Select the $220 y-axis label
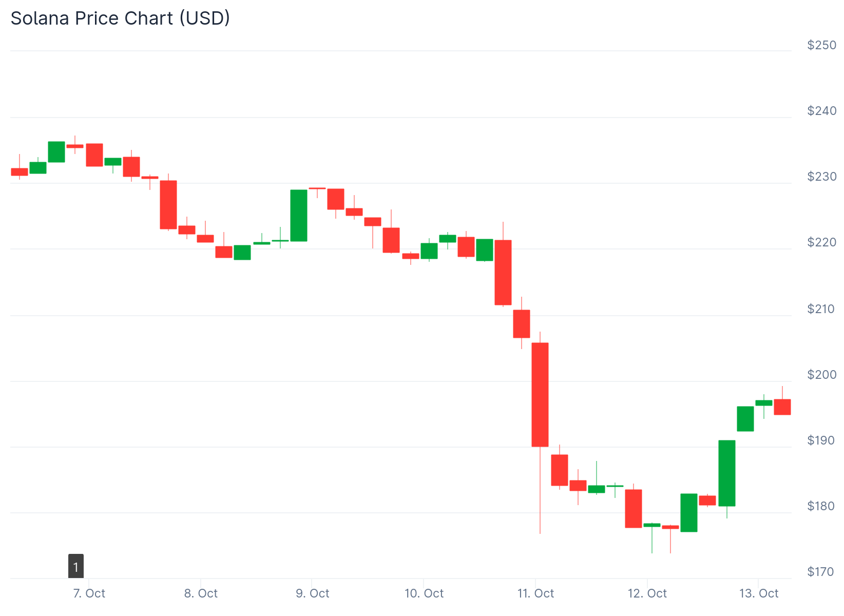This screenshot has height=616, width=844. pyautogui.click(x=821, y=242)
